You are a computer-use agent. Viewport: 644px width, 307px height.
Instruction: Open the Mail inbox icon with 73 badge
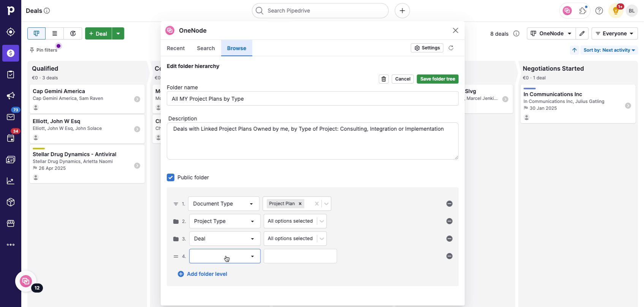tap(11, 117)
